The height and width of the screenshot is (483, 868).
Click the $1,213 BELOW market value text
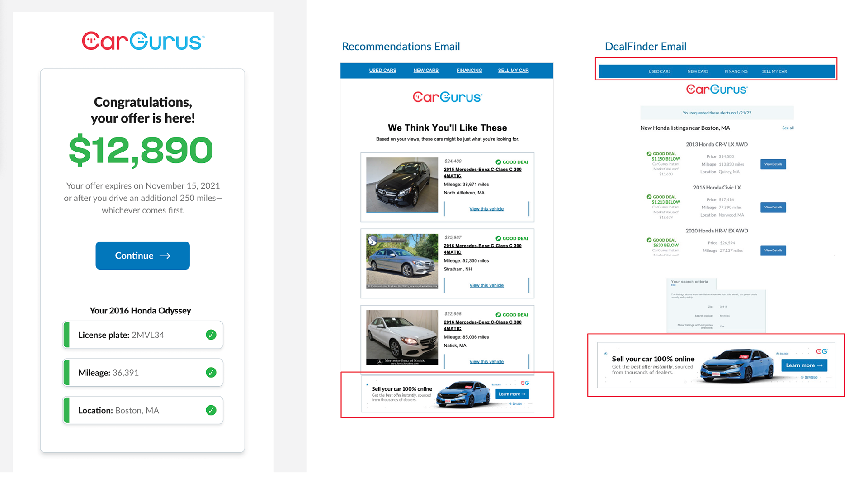[665, 202]
